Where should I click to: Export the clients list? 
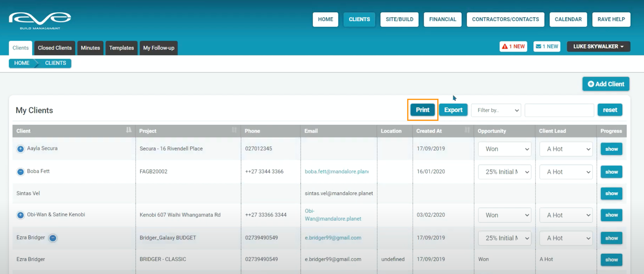pyautogui.click(x=453, y=110)
